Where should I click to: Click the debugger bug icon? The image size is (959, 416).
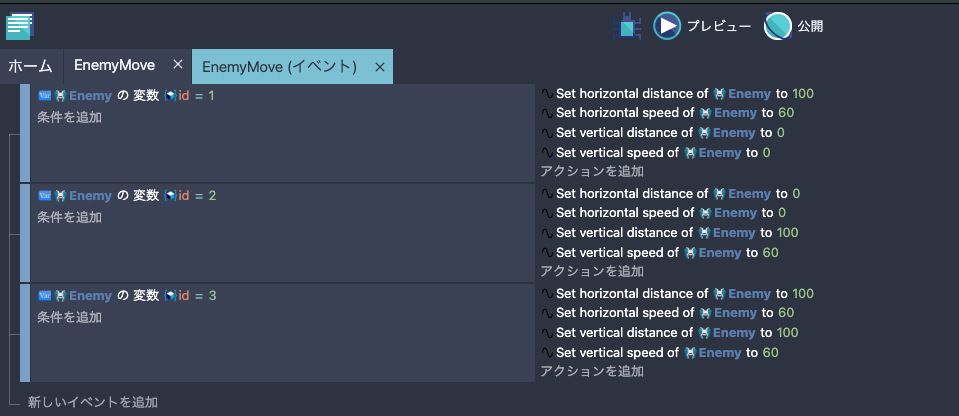coord(627,26)
